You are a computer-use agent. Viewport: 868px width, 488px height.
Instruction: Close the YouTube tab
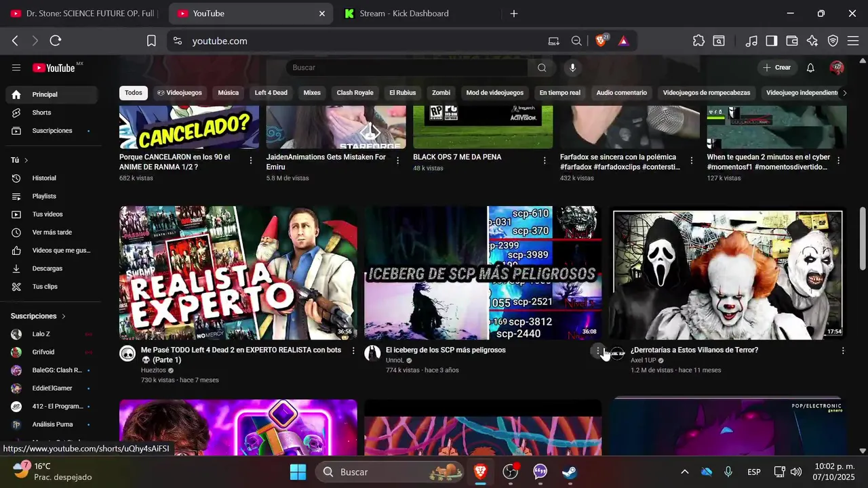(x=322, y=14)
